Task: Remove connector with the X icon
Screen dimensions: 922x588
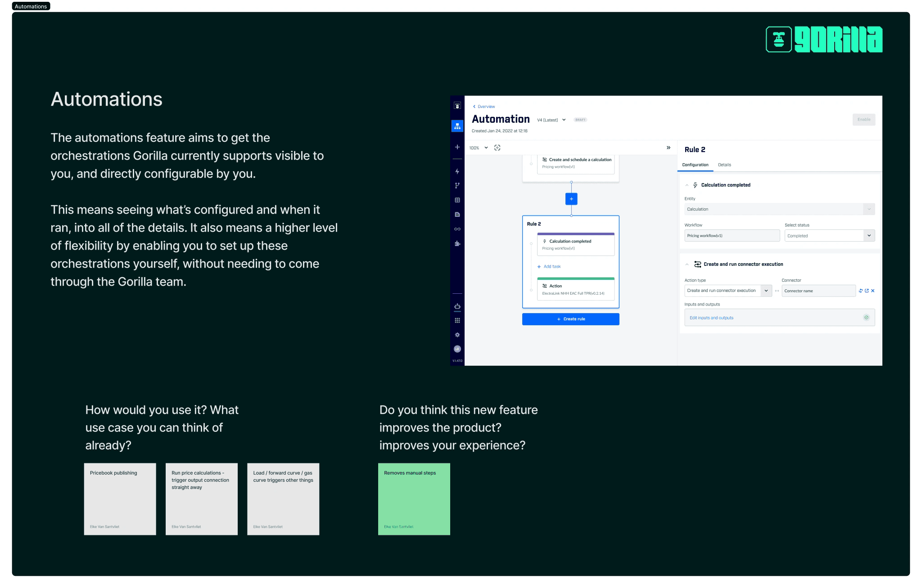Action: pyautogui.click(x=872, y=291)
